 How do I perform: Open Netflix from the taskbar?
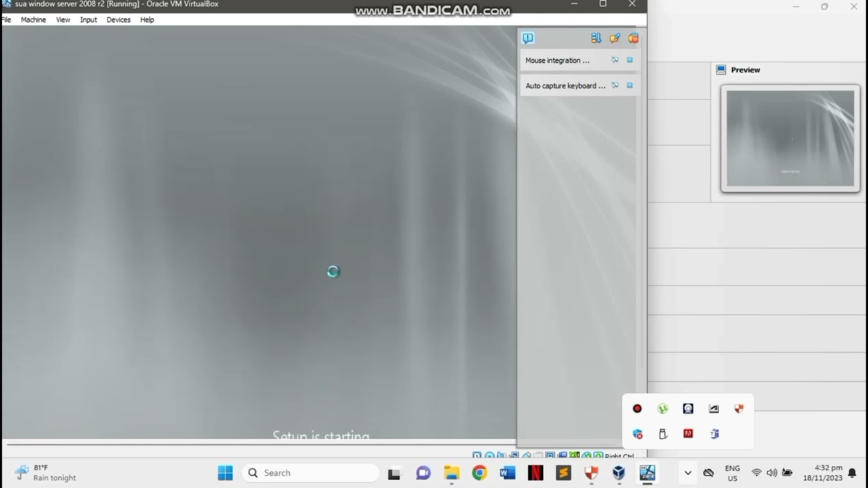click(536, 472)
